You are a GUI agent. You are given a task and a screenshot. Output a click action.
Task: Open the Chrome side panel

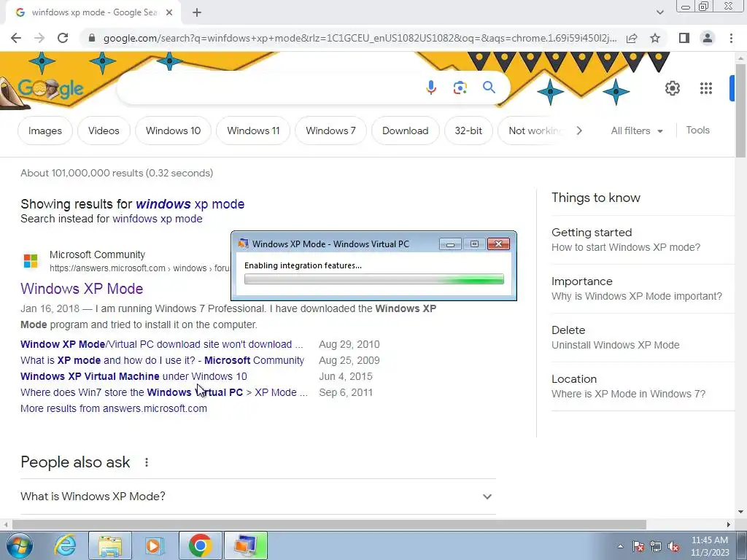(x=684, y=38)
